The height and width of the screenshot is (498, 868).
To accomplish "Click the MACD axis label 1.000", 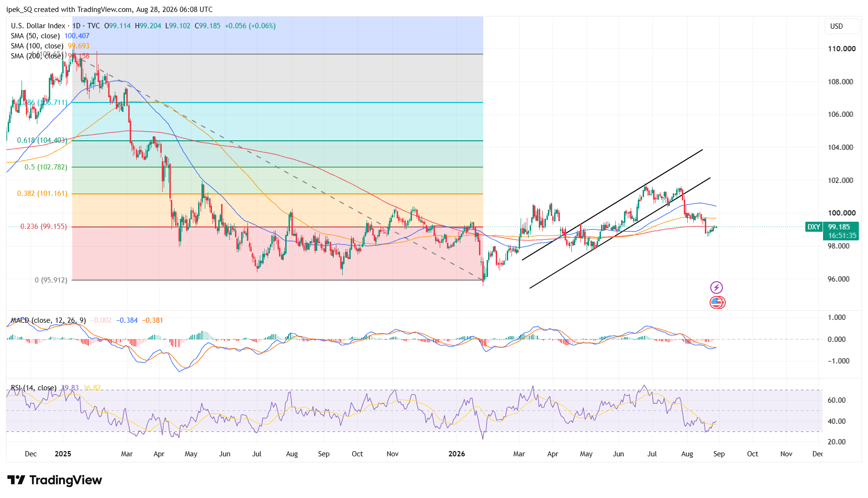I will 837,317.
